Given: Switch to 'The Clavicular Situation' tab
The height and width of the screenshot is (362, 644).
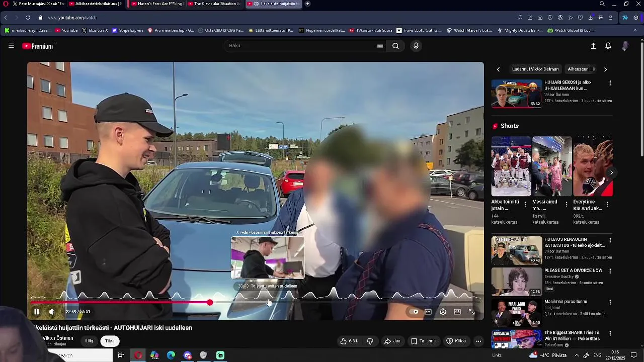Looking at the screenshot, I should click(214, 4).
